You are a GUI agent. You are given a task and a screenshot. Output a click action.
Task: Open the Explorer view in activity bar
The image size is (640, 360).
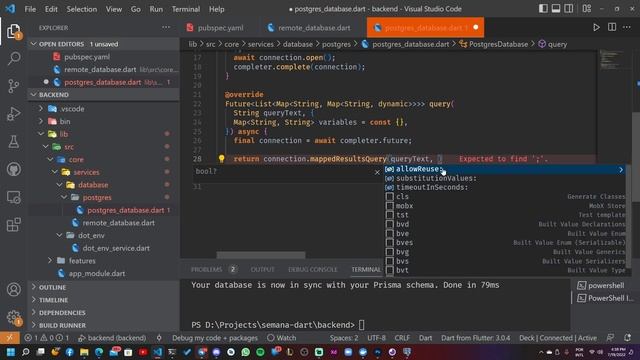[13, 31]
